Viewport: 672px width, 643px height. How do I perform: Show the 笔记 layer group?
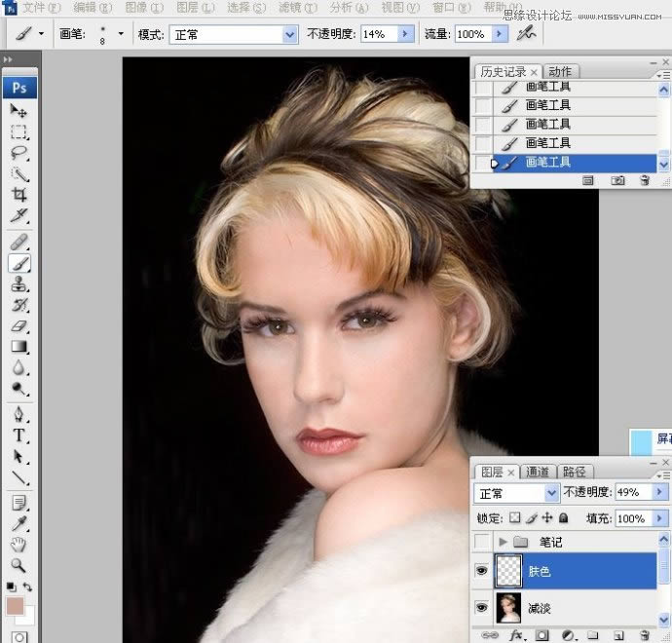pyautogui.click(x=481, y=542)
